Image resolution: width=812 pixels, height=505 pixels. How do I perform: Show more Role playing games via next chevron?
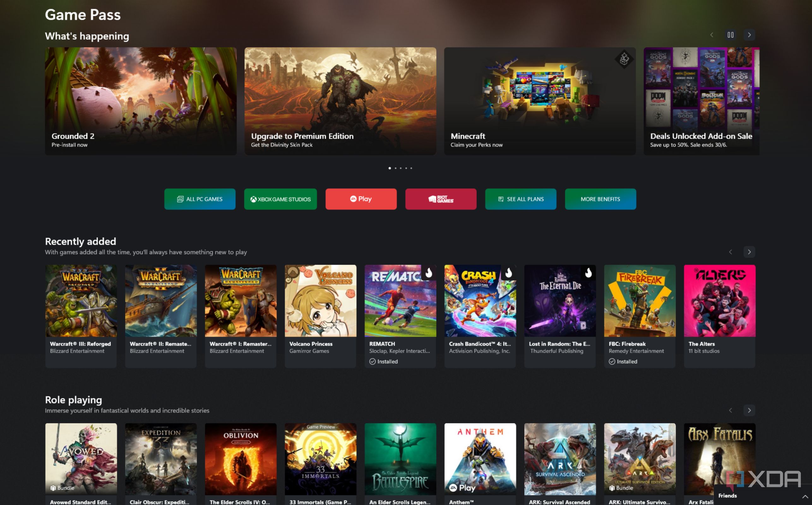point(749,410)
